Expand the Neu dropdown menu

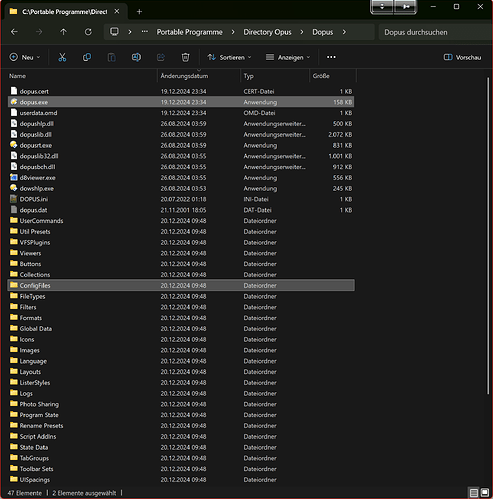tap(25, 57)
